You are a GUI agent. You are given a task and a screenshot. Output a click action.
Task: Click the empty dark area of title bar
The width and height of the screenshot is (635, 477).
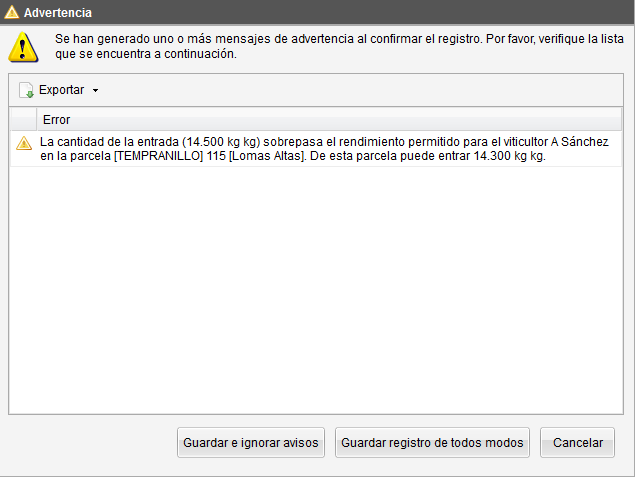(364, 12)
